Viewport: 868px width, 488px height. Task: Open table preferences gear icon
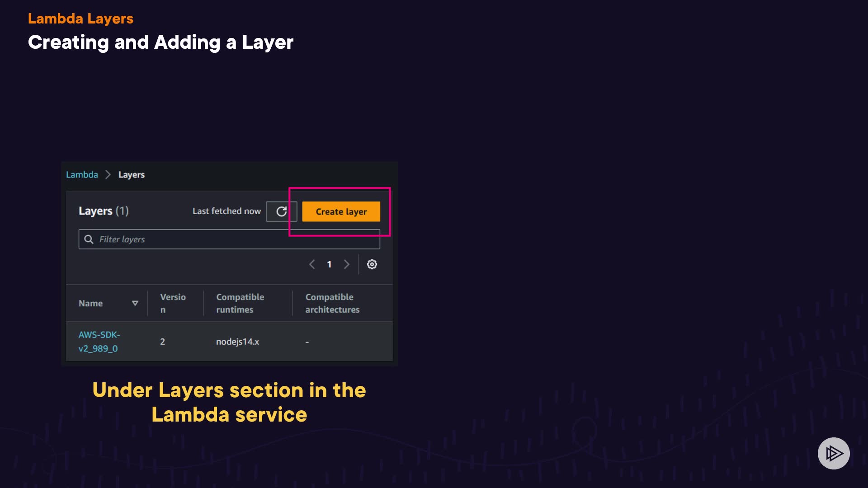(x=372, y=264)
